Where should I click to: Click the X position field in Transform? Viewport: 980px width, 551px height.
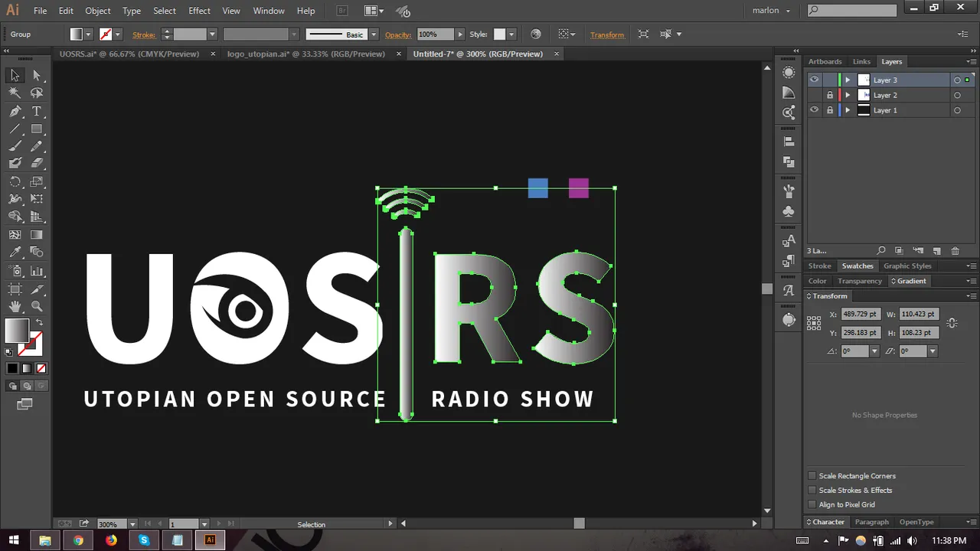tap(860, 315)
